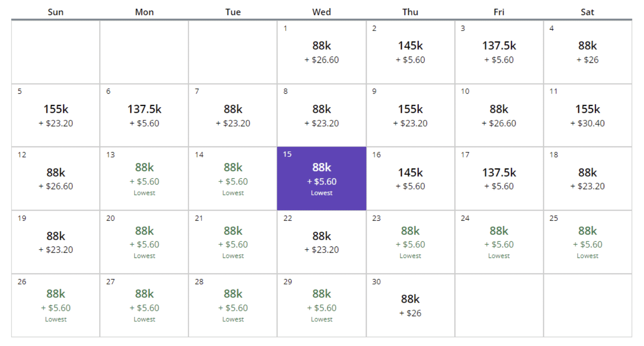The image size is (644, 346).
Task: Select the 1st for 88k + $26.60
Action: (322, 52)
